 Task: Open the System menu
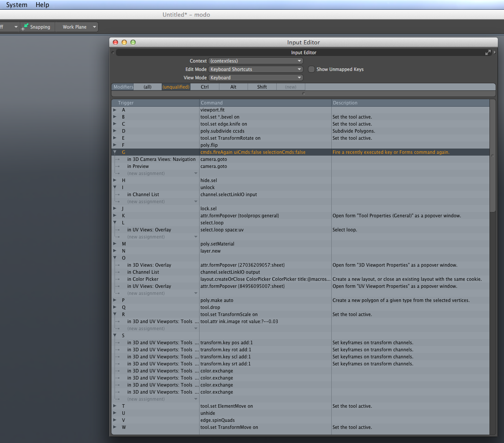click(x=17, y=5)
